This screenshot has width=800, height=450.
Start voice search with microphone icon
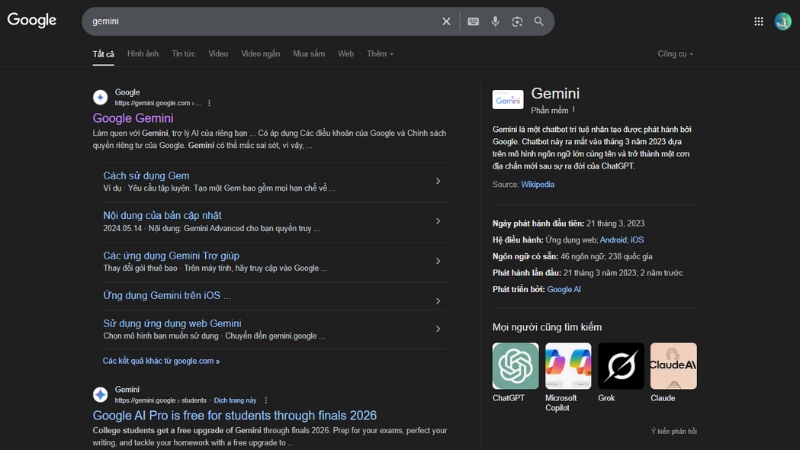tap(495, 21)
